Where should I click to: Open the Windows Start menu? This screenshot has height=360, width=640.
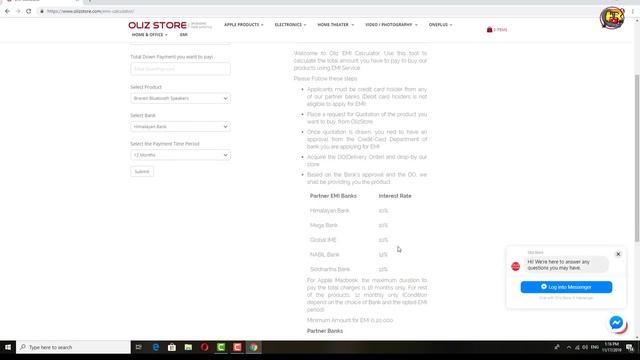[8, 347]
